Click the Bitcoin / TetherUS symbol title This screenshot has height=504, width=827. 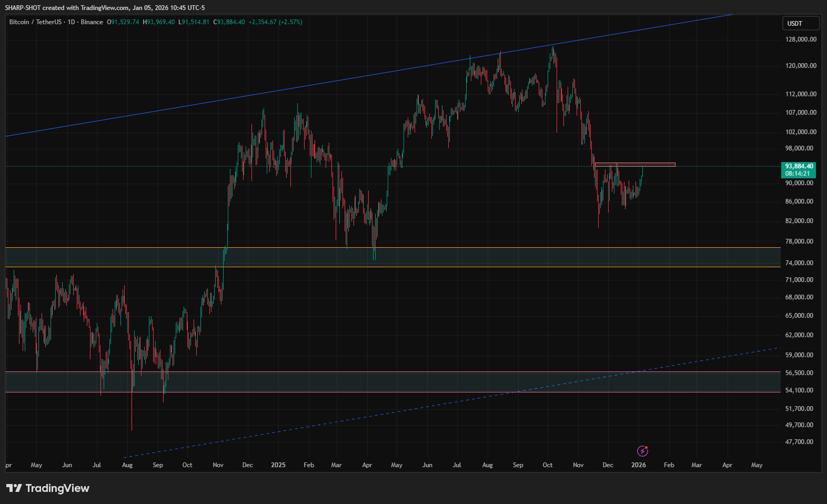pos(35,22)
